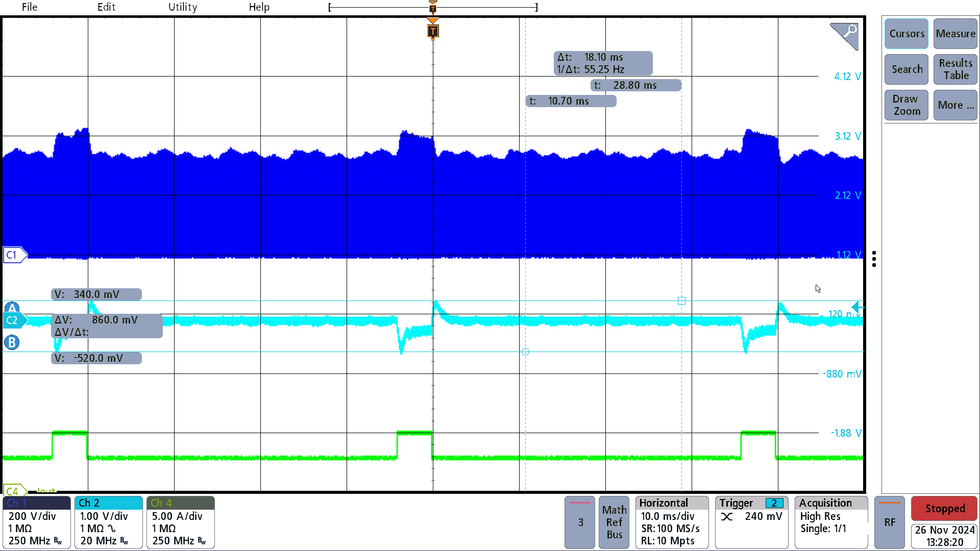Select cursor B marker

click(12, 342)
